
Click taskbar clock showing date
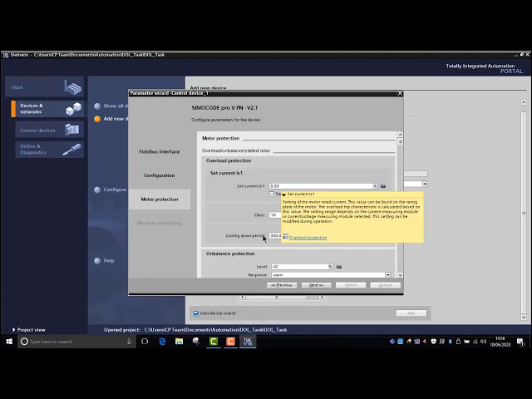click(x=500, y=342)
